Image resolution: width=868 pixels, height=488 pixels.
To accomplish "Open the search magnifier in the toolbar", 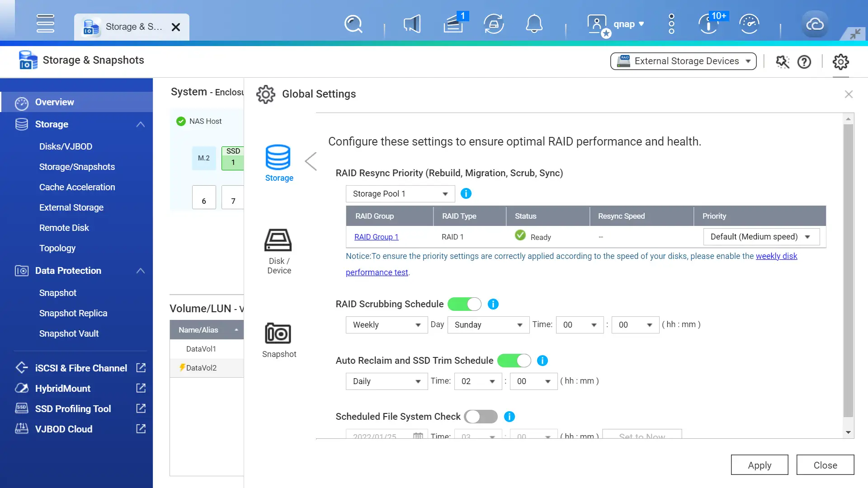I will coord(353,24).
